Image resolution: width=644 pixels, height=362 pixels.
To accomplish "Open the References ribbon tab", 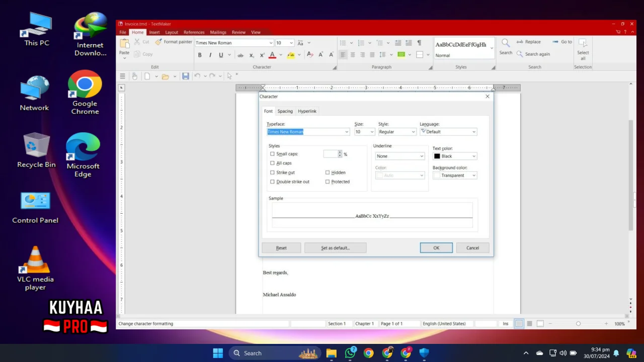I will (194, 32).
